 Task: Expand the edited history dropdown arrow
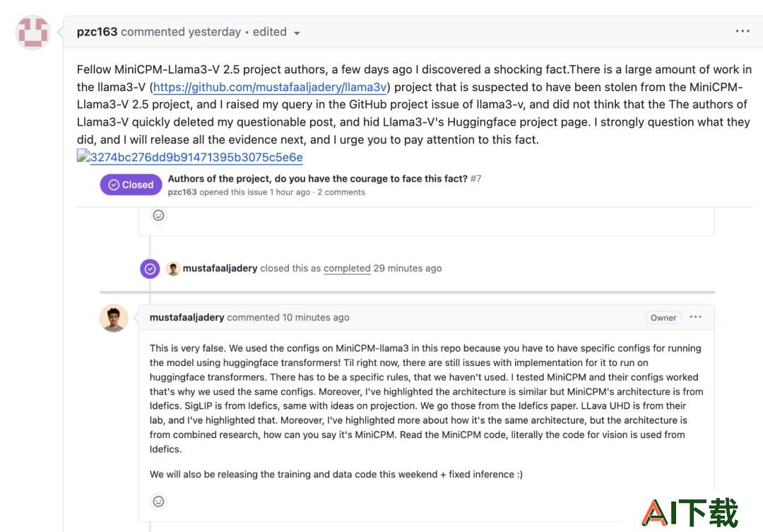tap(297, 33)
